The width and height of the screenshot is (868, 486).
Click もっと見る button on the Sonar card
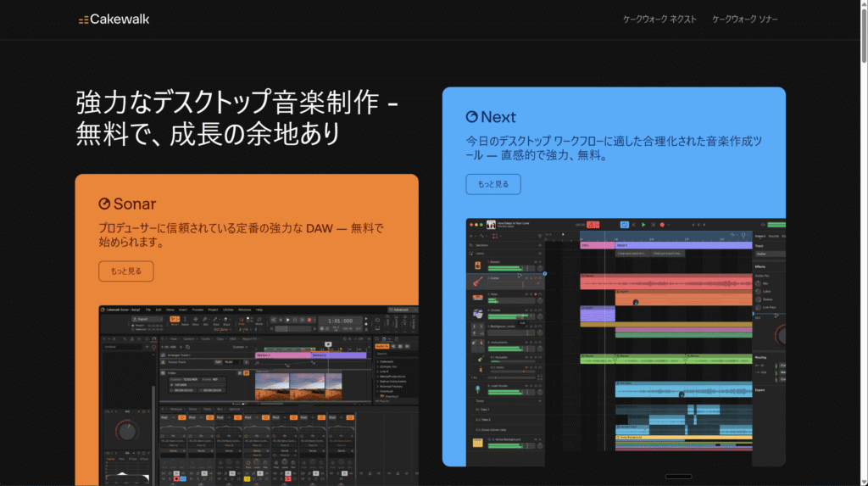(126, 271)
